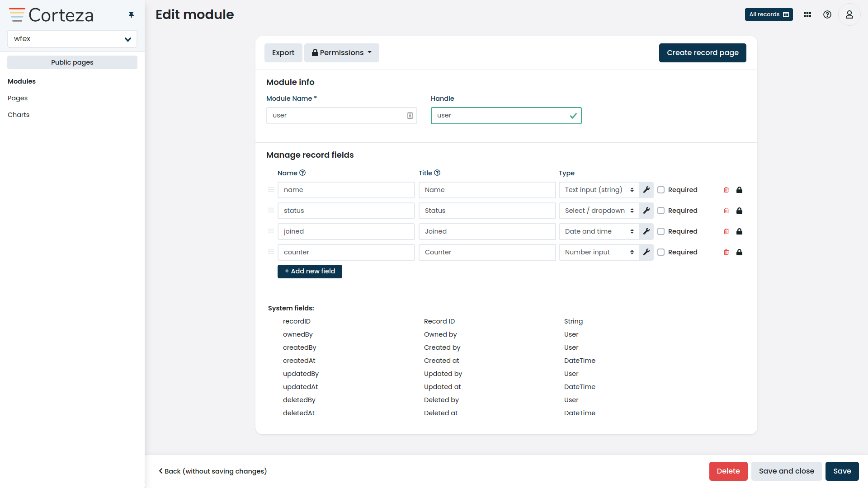868x488 pixels.
Task: Show help for the Name column
Action: tap(302, 173)
